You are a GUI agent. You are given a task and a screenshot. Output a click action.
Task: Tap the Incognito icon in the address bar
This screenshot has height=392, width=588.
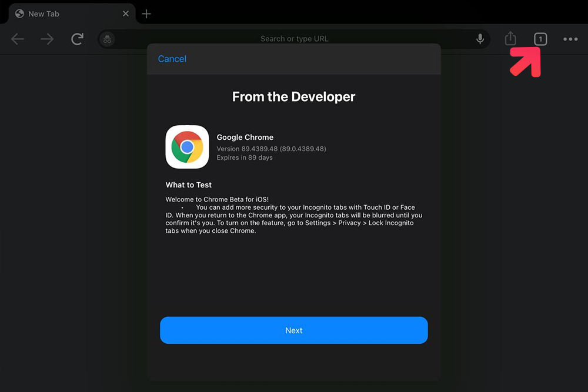[107, 39]
